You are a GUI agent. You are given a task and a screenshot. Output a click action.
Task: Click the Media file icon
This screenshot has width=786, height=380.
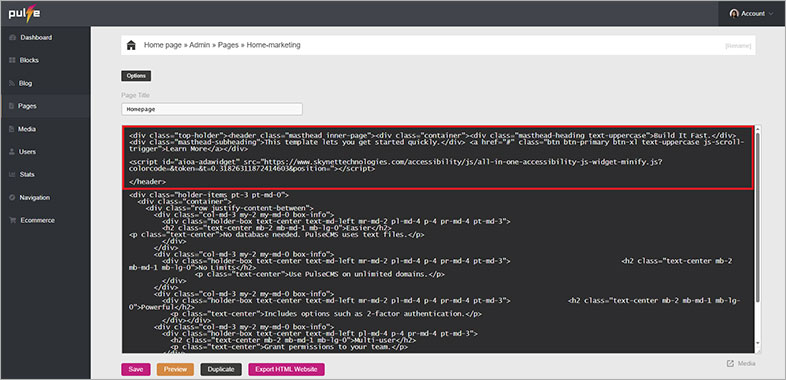[12, 129]
